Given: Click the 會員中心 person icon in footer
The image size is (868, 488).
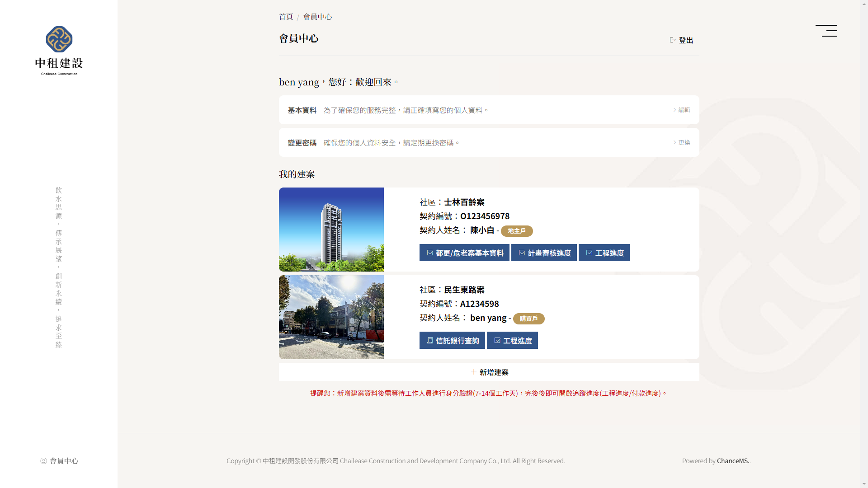Looking at the screenshot, I should [x=43, y=461].
